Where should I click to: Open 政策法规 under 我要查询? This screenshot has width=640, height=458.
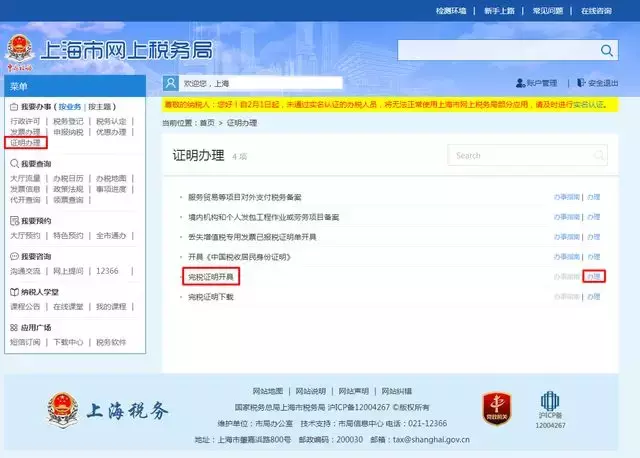(x=68, y=189)
